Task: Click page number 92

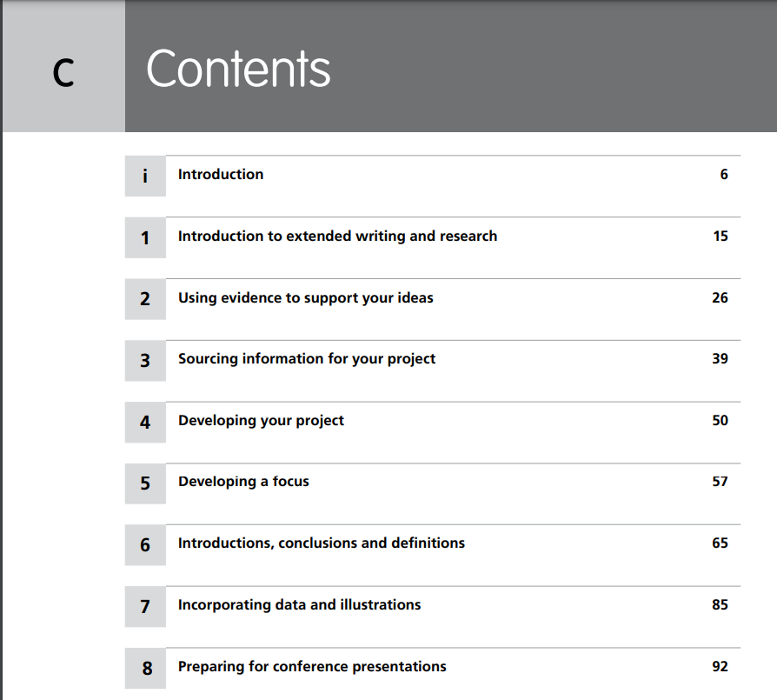Action: pos(720,667)
